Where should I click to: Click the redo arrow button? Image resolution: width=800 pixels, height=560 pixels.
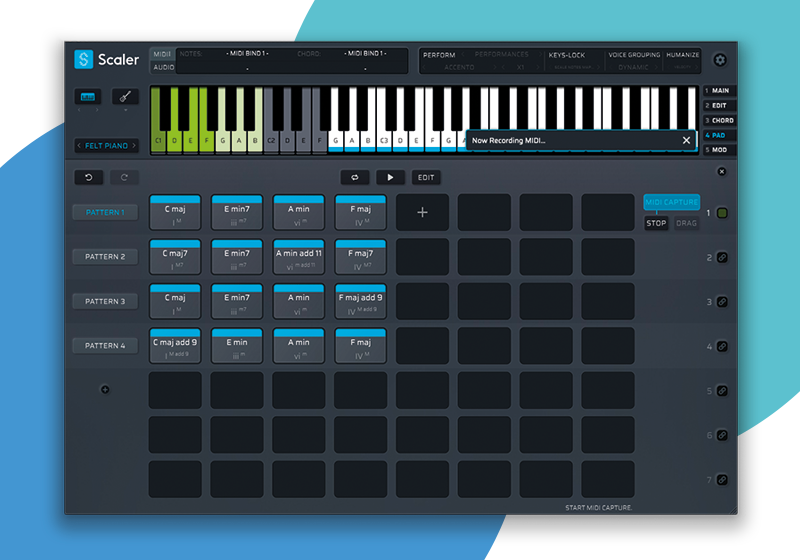124,177
